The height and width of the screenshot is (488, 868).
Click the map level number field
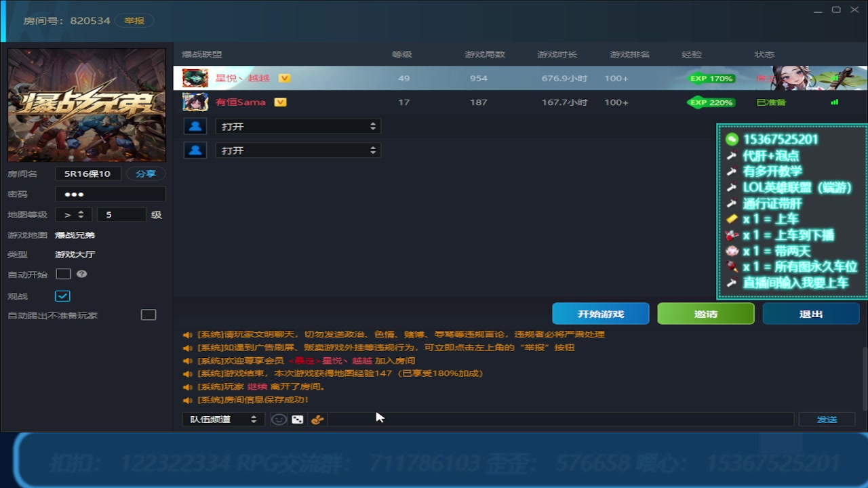point(121,215)
